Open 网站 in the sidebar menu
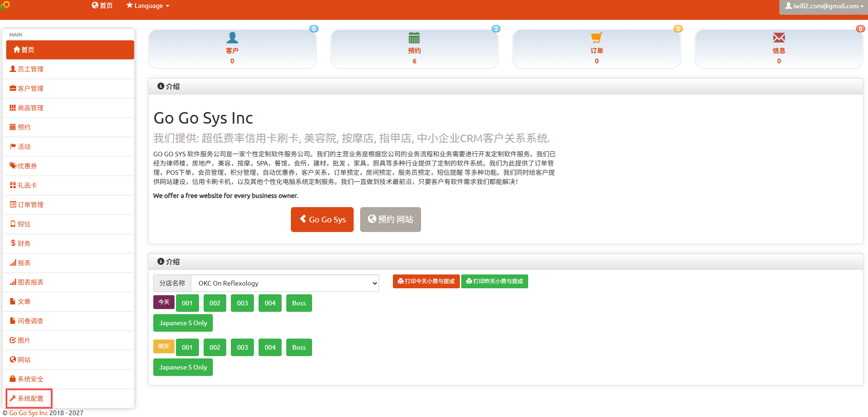Image resolution: width=868 pixels, height=417 pixels. coord(68,359)
